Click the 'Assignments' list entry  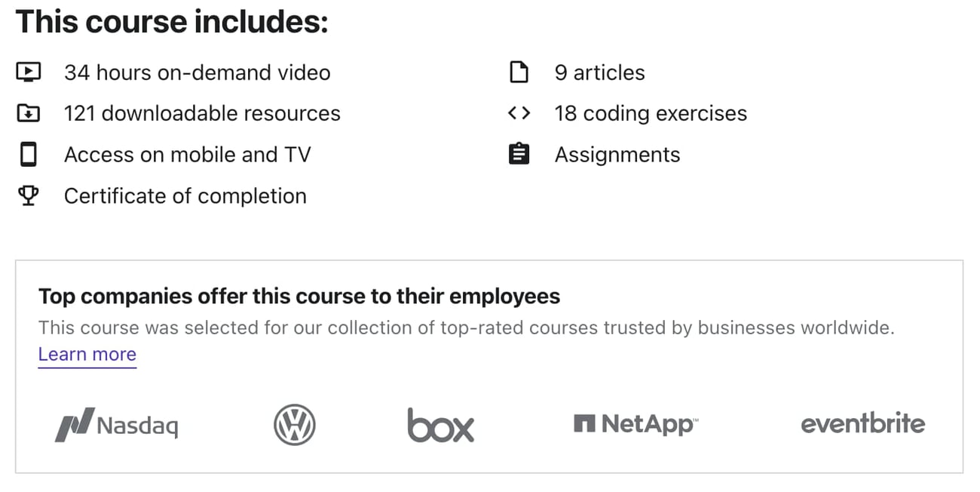617,154
